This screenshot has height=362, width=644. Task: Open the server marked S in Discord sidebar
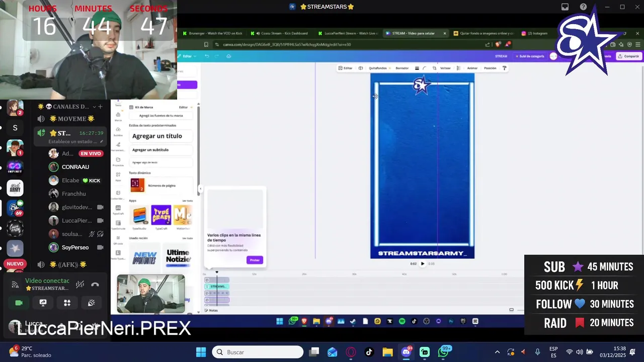click(15, 128)
